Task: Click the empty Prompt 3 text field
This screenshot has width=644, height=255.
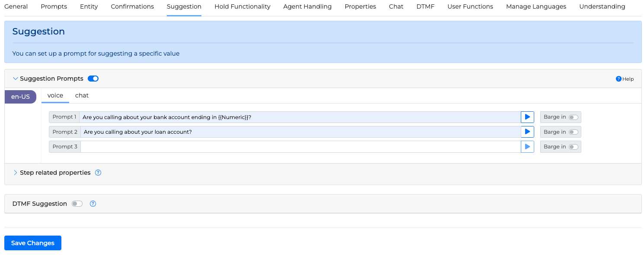Action: click(300, 147)
